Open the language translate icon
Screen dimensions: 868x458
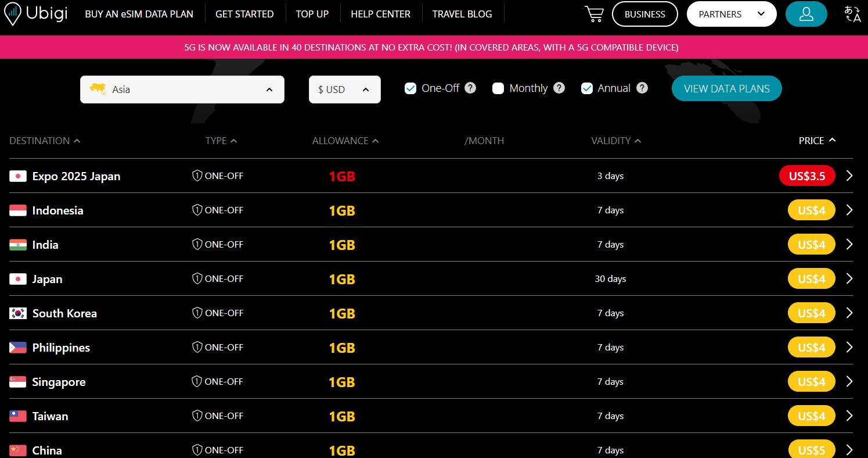click(852, 14)
